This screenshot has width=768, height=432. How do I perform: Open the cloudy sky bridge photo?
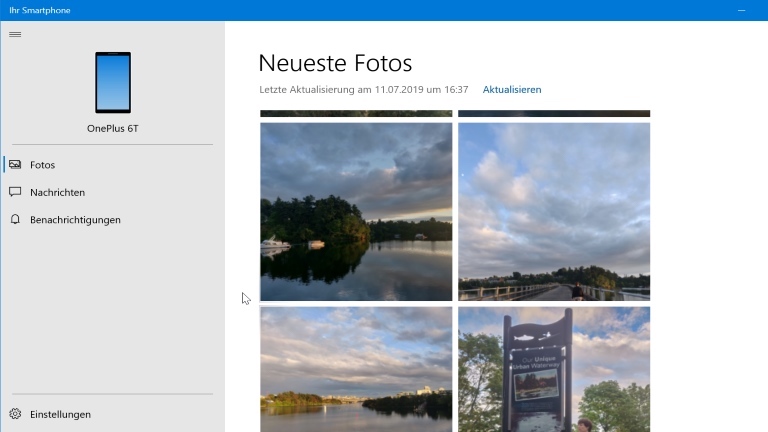pos(554,212)
